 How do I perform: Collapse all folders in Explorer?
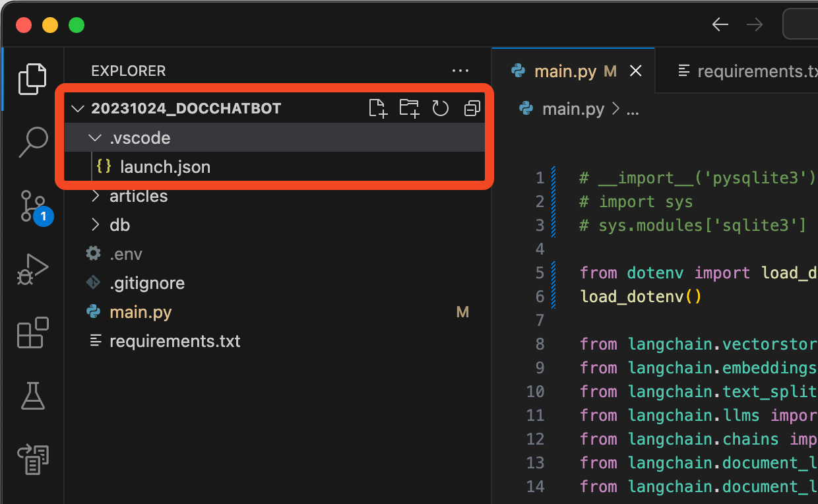(472, 108)
